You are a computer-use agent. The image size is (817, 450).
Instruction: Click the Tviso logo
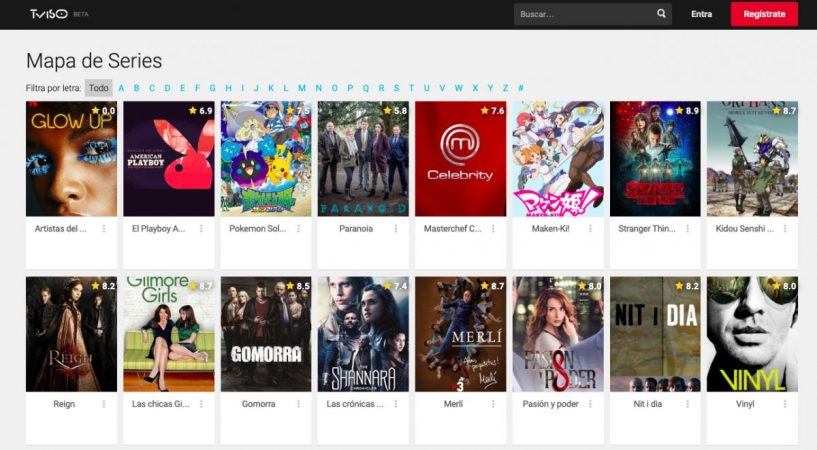(x=48, y=14)
